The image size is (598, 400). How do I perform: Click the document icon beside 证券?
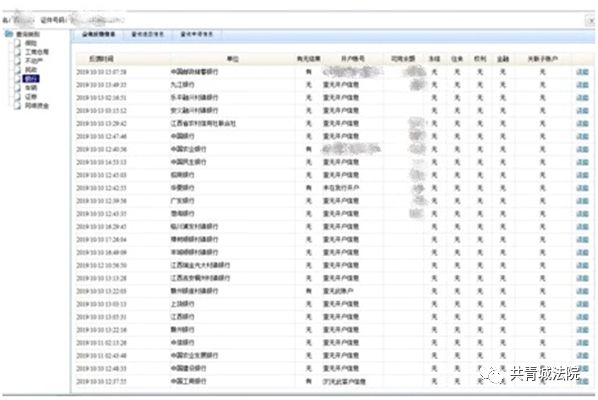(18, 96)
